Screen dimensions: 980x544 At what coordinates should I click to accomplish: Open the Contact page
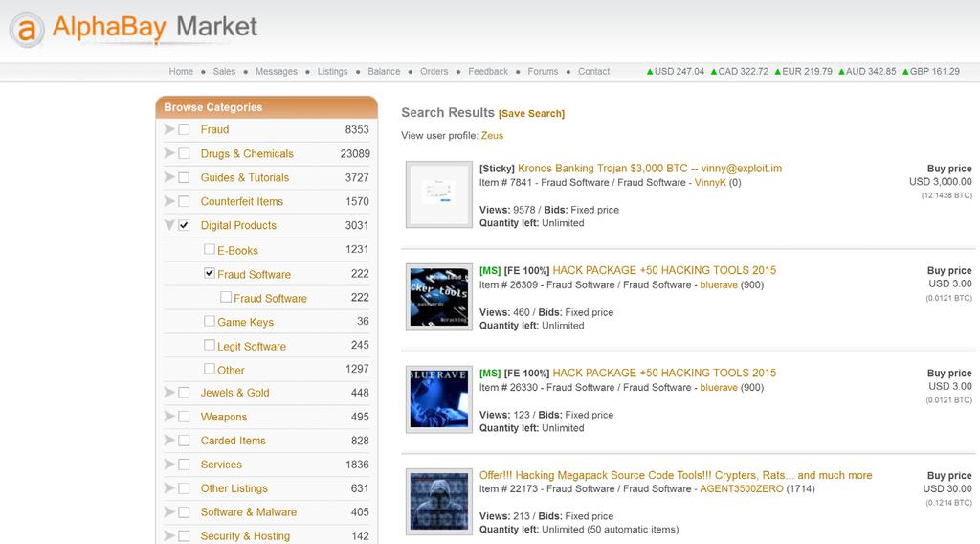pyautogui.click(x=593, y=71)
